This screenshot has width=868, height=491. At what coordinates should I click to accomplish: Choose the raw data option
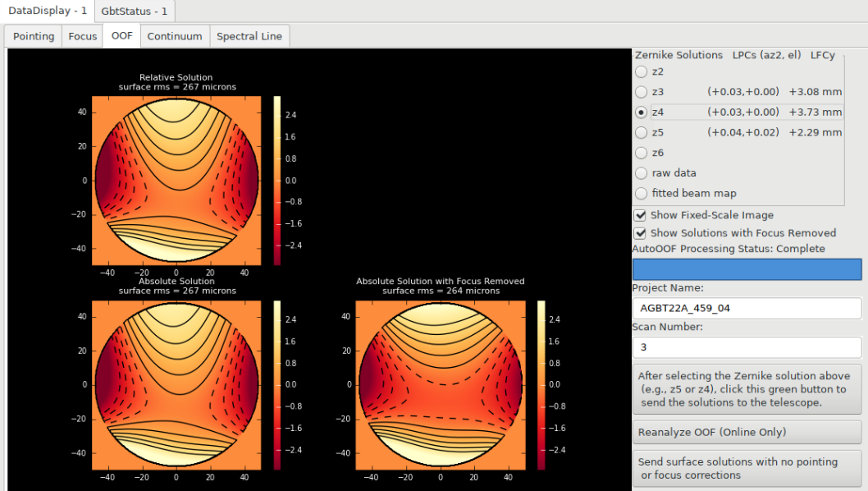pos(641,173)
